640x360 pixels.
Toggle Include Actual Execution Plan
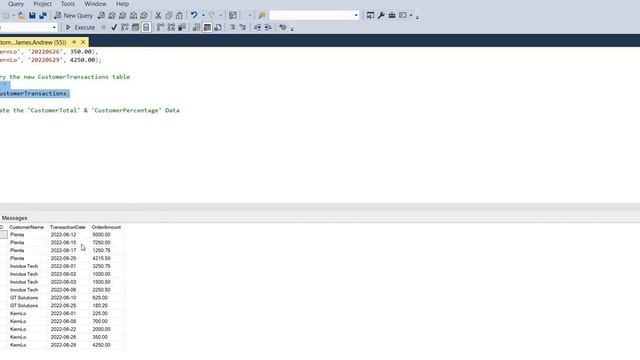160,27
